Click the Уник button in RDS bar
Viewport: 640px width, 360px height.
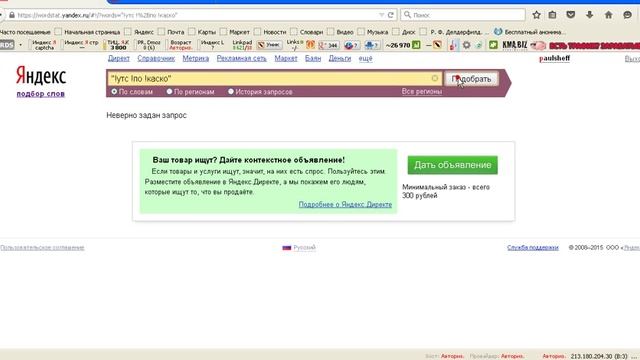pos(269,45)
